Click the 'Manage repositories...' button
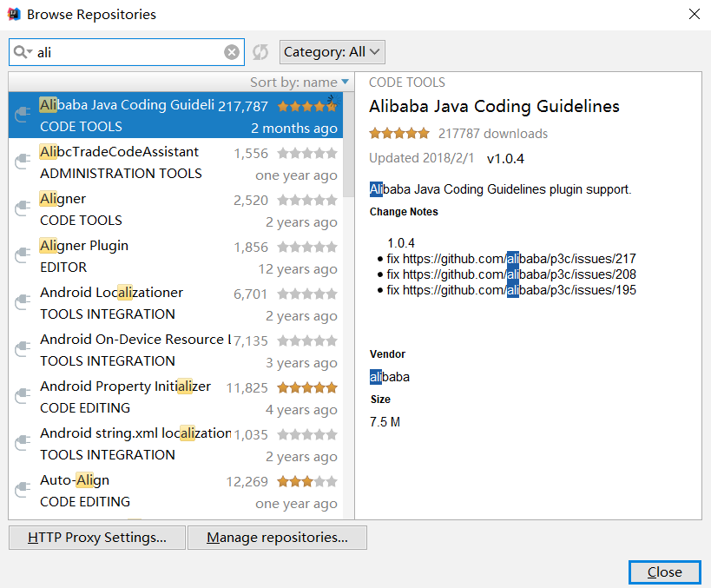This screenshot has width=711, height=588. (x=277, y=538)
